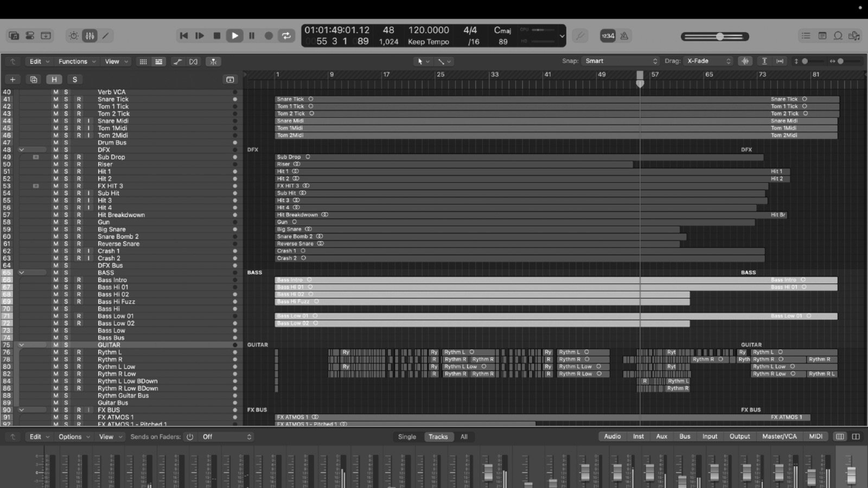
Task: Go to beginning of project
Action: (184, 36)
